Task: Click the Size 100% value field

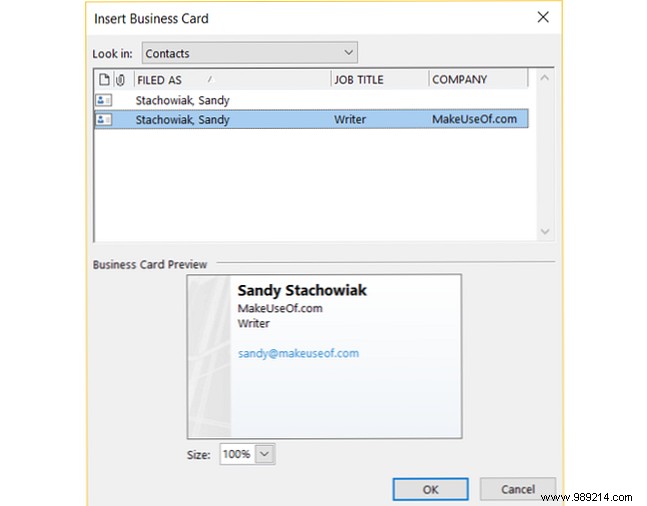Action: click(237, 454)
